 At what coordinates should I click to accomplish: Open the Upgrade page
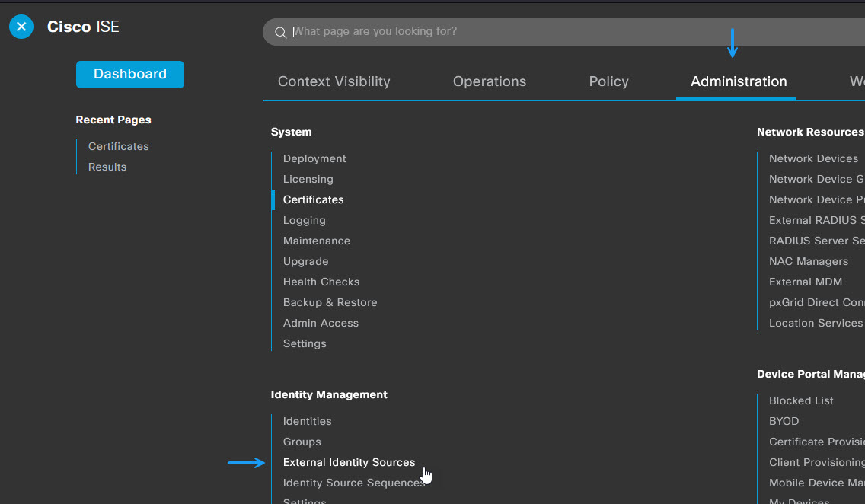click(x=305, y=261)
